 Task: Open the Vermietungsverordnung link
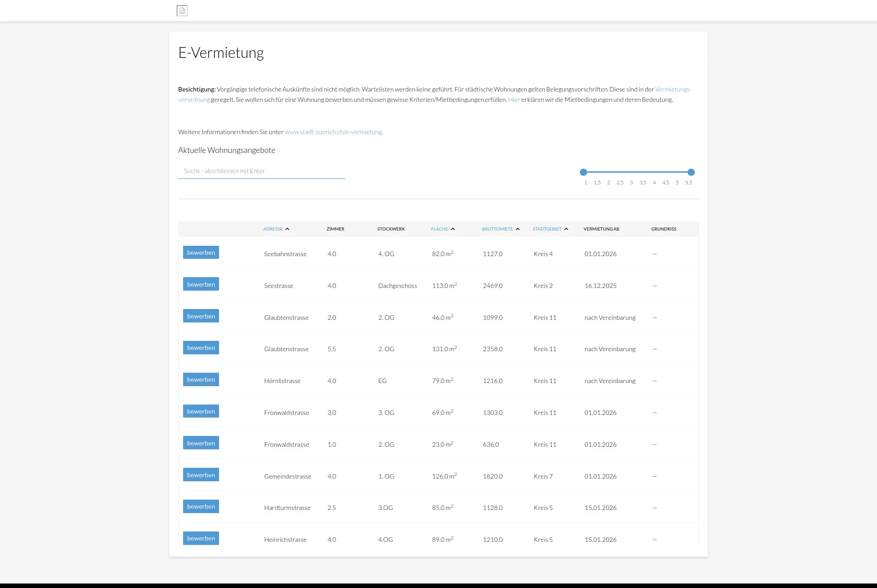(673, 89)
